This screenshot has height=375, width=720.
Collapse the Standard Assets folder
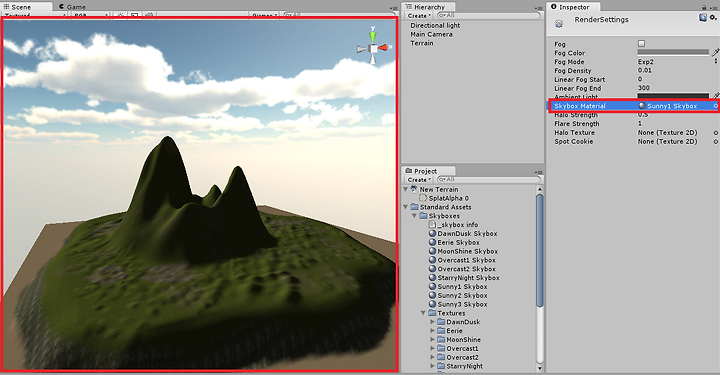click(x=405, y=207)
